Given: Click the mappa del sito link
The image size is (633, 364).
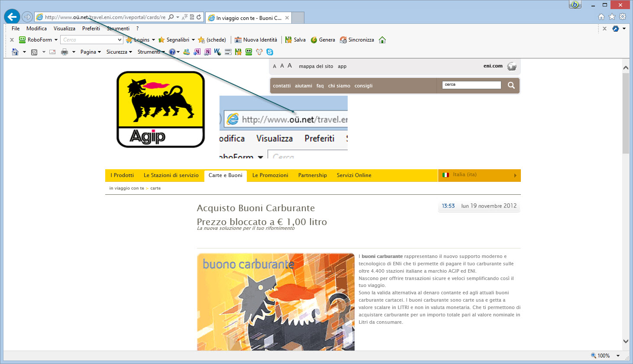Looking at the screenshot, I should pyautogui.click(x=316, y=66).
